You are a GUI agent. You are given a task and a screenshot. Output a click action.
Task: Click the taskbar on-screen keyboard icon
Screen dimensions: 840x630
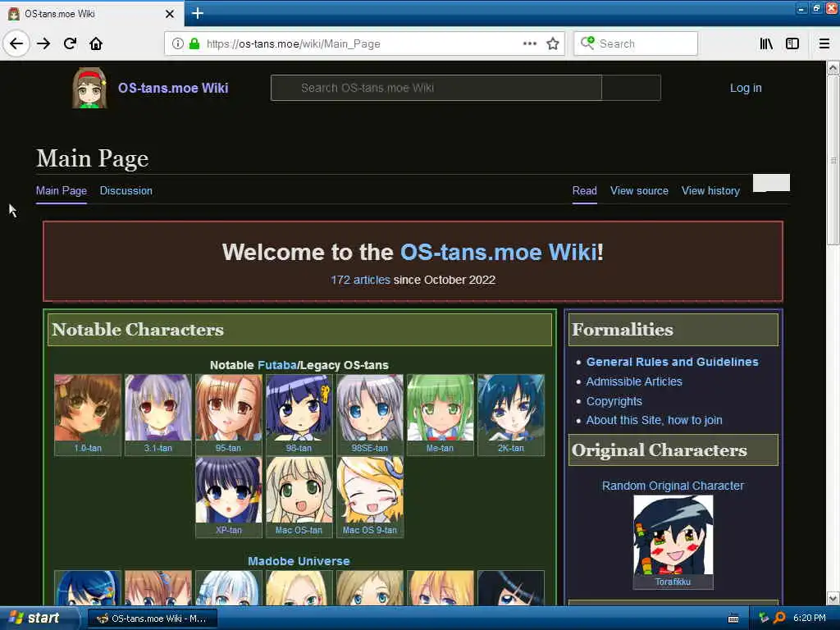coord(733,619)
